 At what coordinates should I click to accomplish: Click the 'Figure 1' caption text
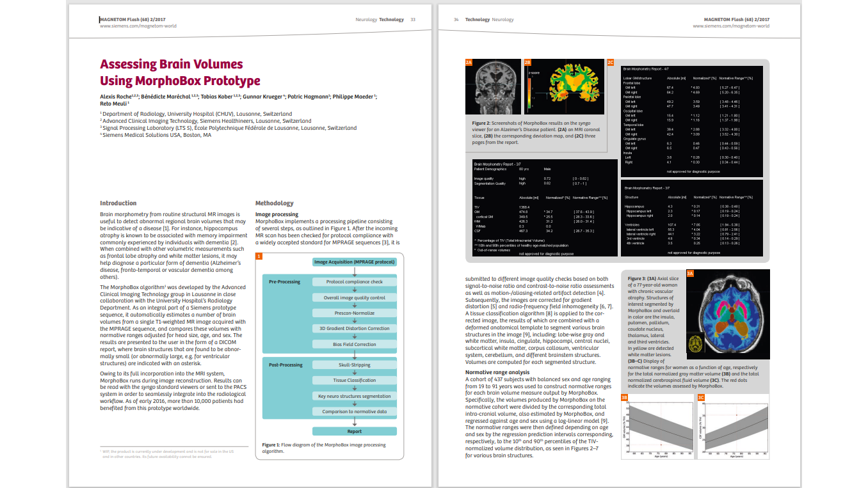pyautogui.click(x=324, y=447)
